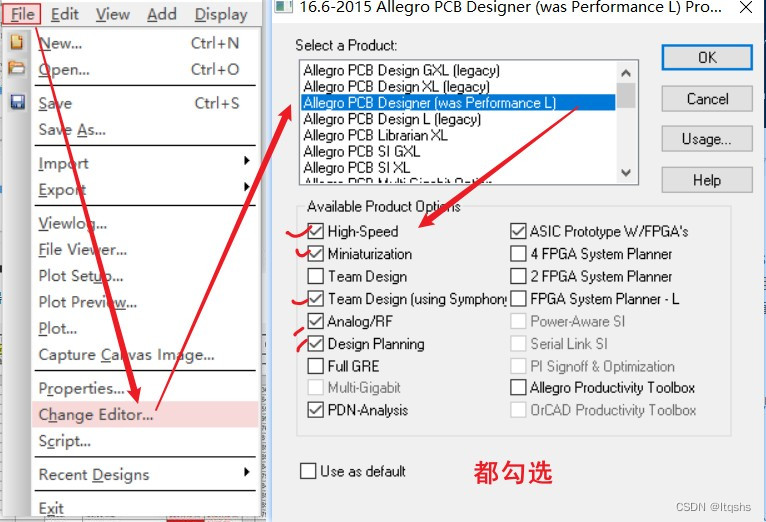Open the Display menu
Screen dimensions: 766x522
(221, 14)
